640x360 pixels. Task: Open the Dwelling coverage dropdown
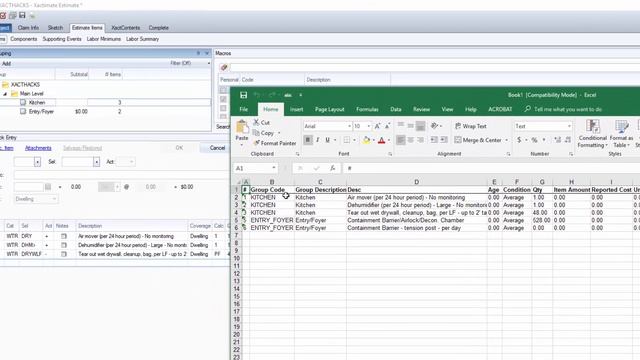tap(54, 199)
